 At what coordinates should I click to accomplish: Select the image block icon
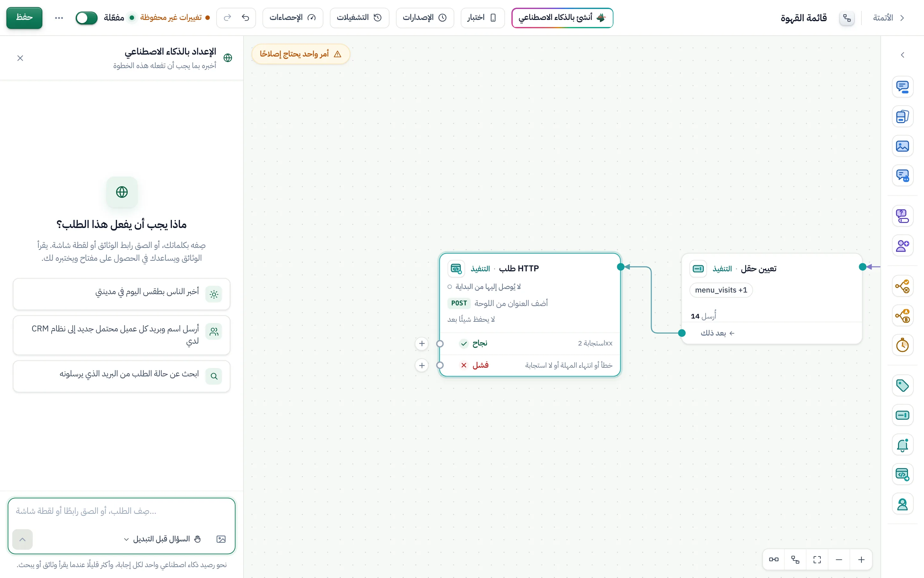(x=902, y=146)
